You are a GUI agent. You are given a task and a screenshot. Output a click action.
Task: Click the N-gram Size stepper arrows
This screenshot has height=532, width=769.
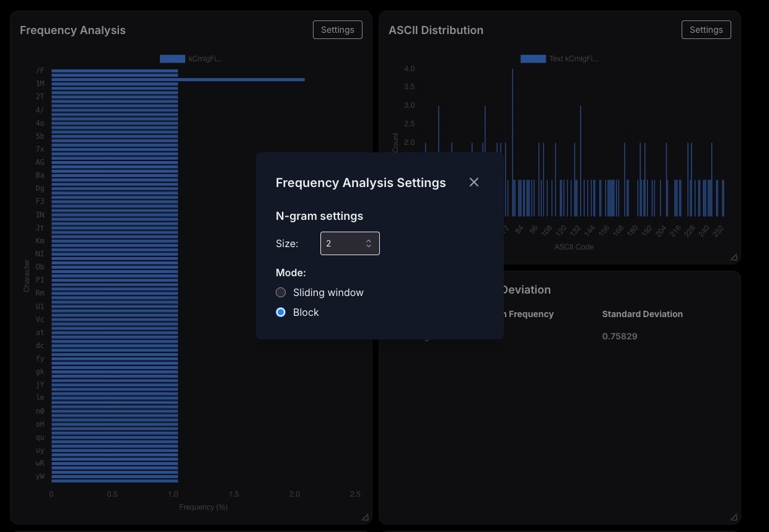(x=369, y=243)
